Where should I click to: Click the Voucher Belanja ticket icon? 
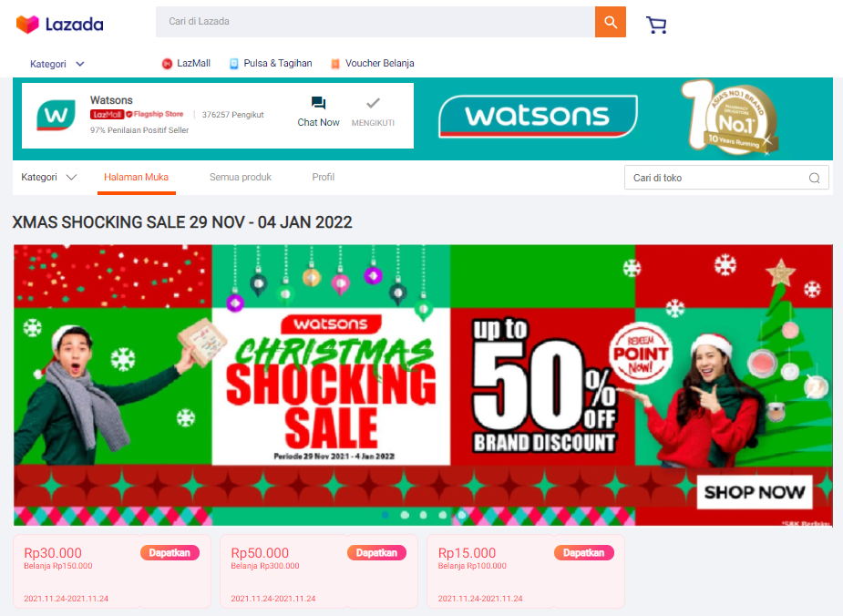(335, 64)
